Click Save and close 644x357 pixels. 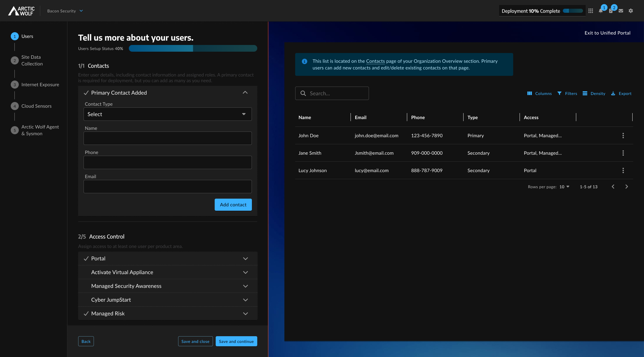[x=195, y=341]
